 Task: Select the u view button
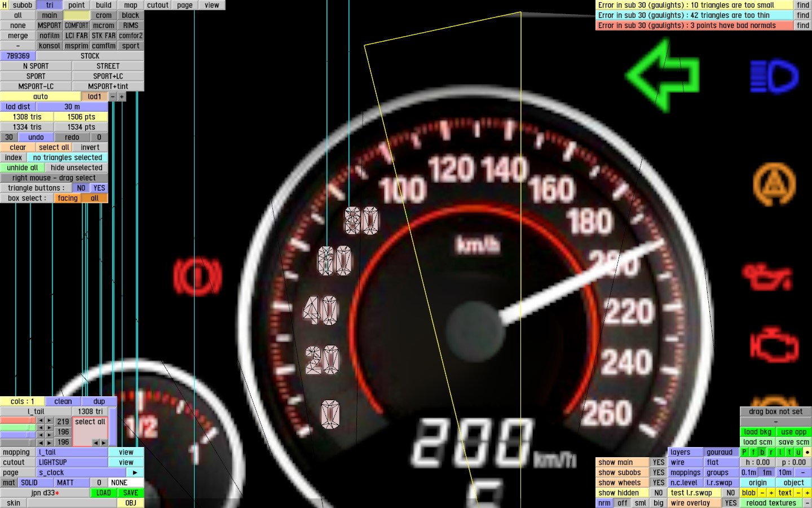pyautogui.click(x=798, y=452)
